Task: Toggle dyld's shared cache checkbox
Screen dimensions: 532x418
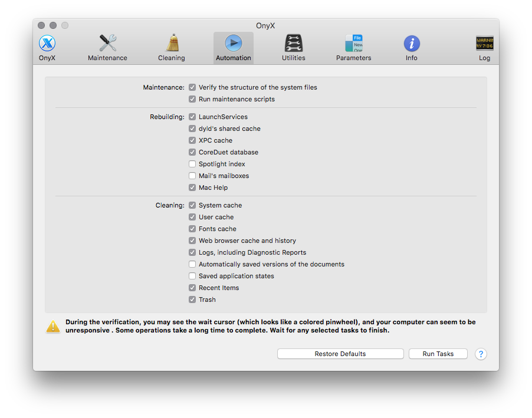Action: (x=192, y=129)
